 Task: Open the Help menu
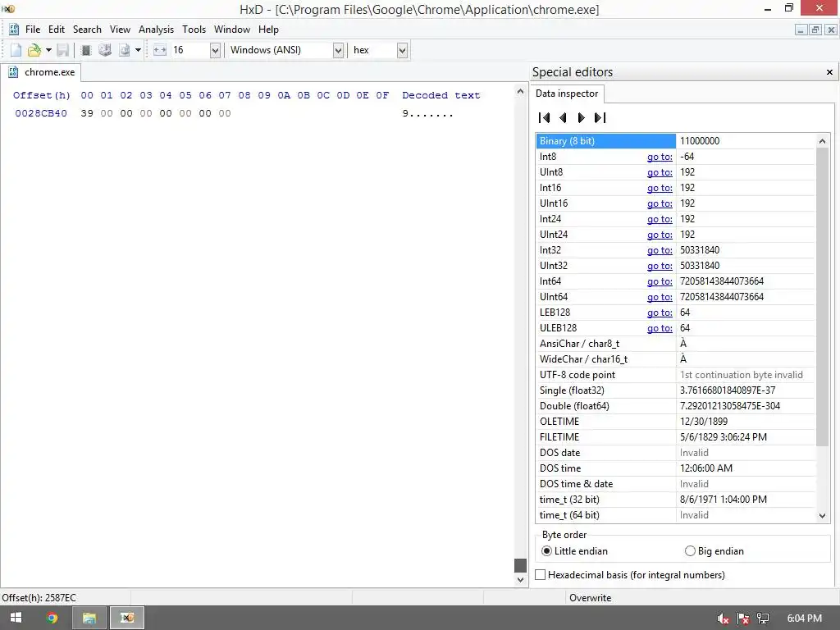coord(268,30)
